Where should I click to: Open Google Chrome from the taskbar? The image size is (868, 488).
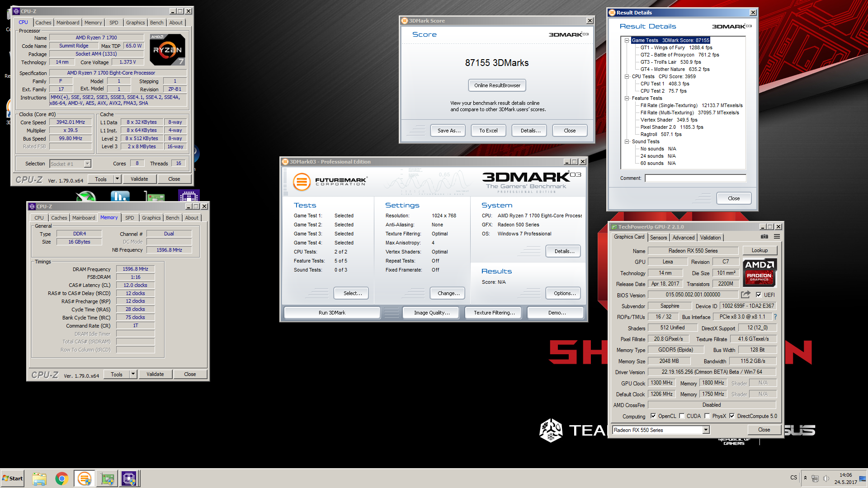coord(62,479)
